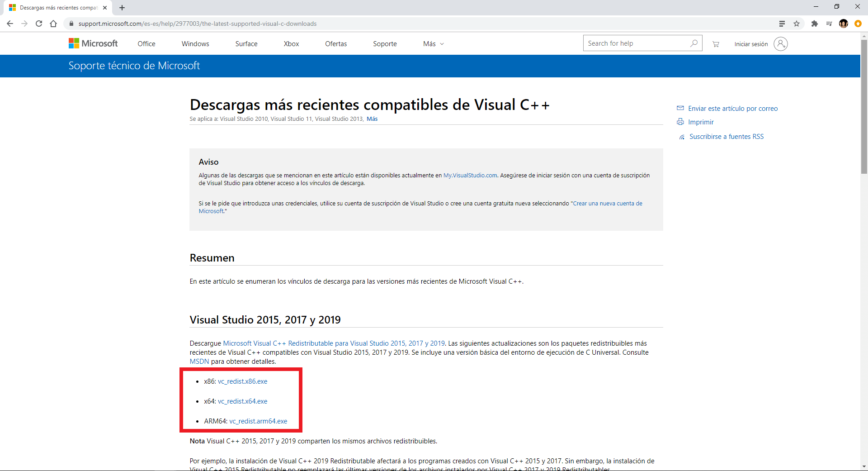
Task: Click the Visual Studio 2015, 2017 y 2019 heading
Action: point(265,320)
